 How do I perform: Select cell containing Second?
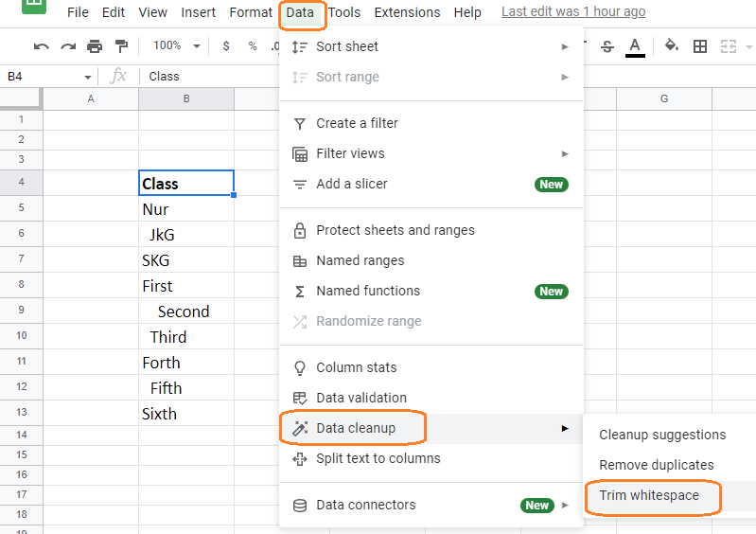point(186,311)
